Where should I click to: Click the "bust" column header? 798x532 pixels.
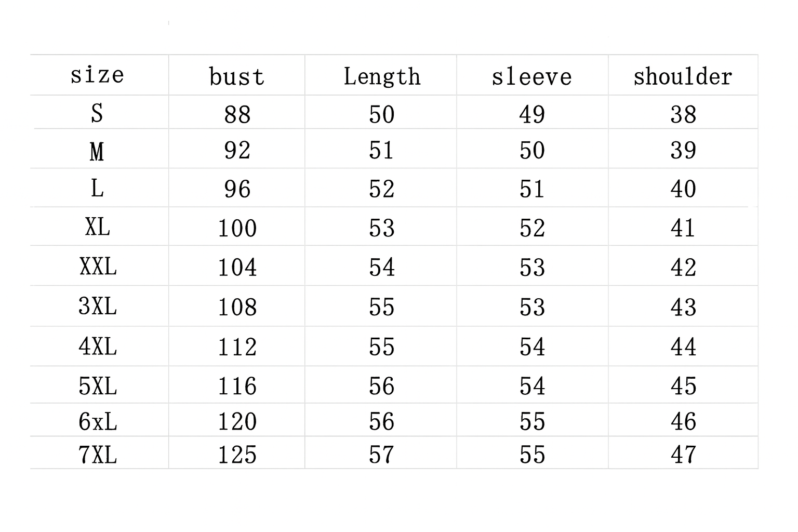click(x=237, y=76)
